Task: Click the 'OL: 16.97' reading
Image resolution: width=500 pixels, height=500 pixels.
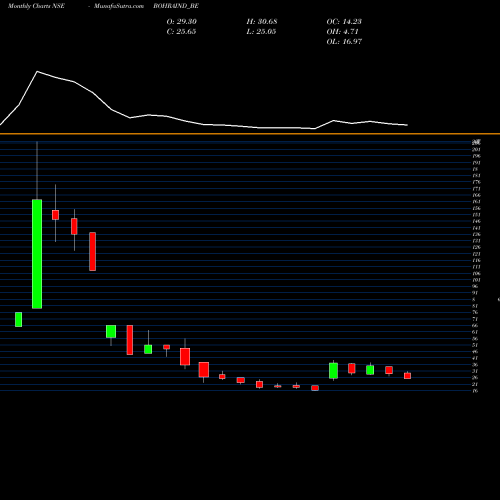Action: tap(344, 41)
